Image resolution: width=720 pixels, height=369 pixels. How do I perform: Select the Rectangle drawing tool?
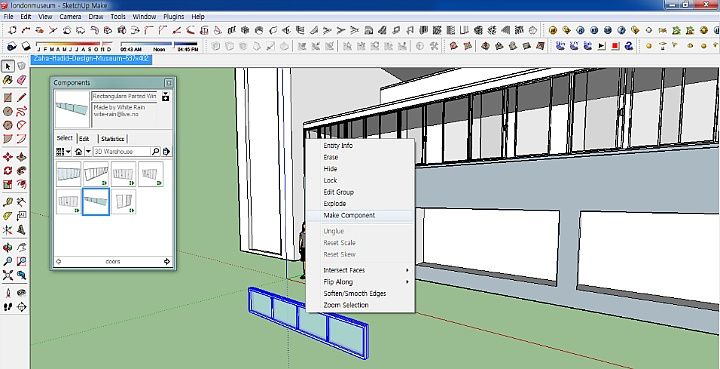coord(8,98)
